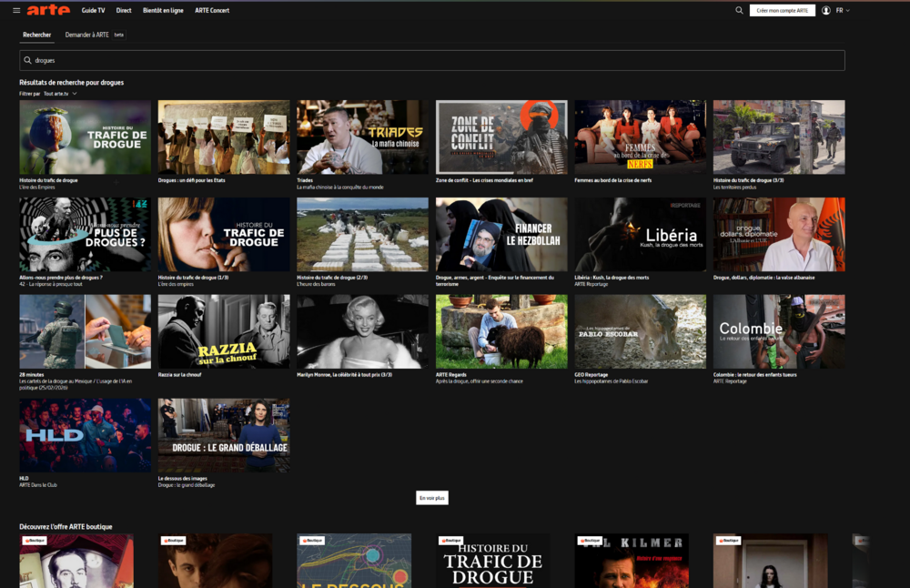Click the magnifier icon inside the search field
The width and height of the screenshot is (910, 588).
pos(27,60)
